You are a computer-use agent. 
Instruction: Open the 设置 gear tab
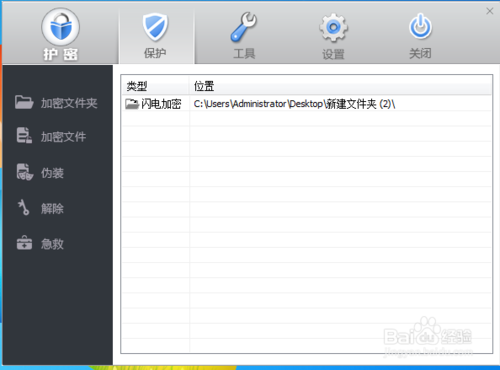(x=333, y=35)
